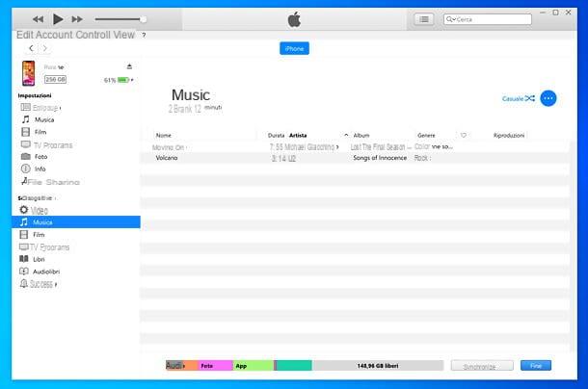Screen dimensions: 588x389
Task: Select the bell tones item
Action: tap(39, 284)
